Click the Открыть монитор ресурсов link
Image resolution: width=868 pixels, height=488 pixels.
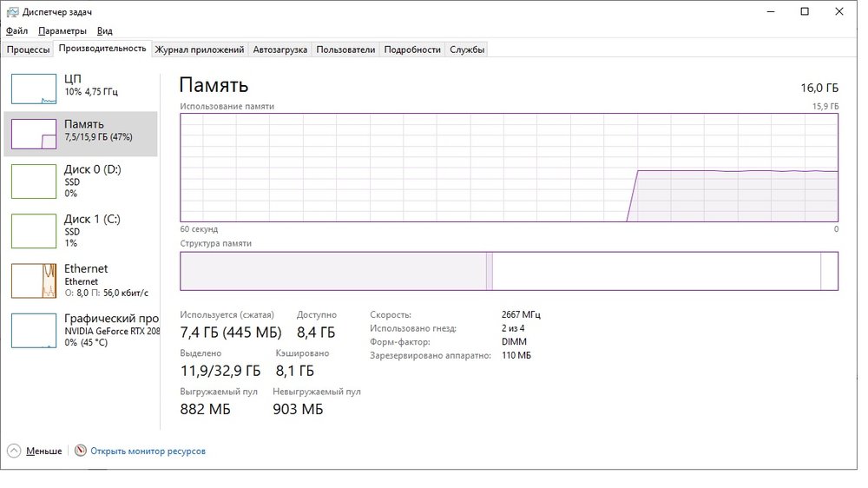[x=148, y=452]
